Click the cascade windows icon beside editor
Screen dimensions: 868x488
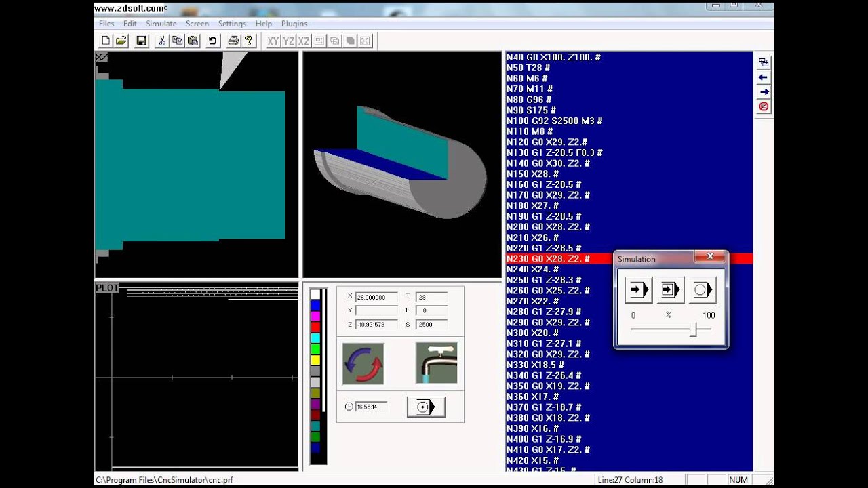click(x=764, y=62)
